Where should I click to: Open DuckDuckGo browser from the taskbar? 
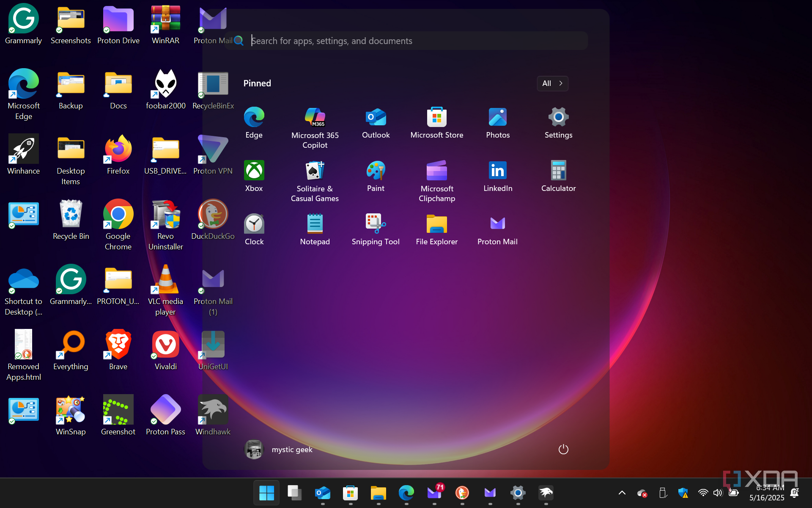[462, 493]
